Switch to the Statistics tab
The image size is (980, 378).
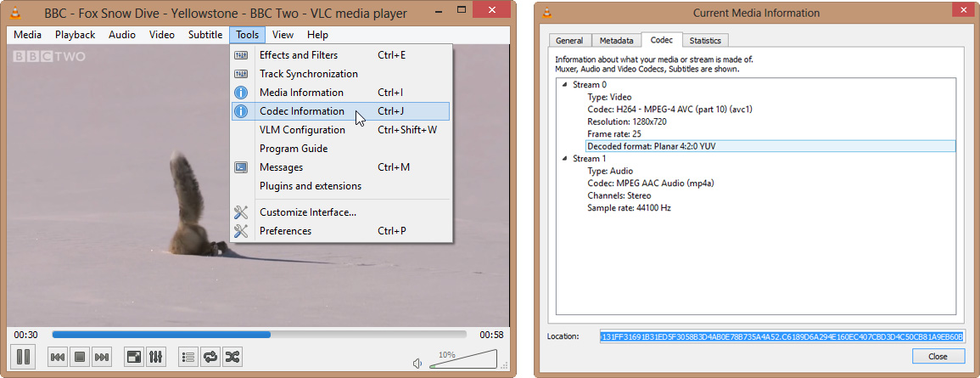(705, 41)
